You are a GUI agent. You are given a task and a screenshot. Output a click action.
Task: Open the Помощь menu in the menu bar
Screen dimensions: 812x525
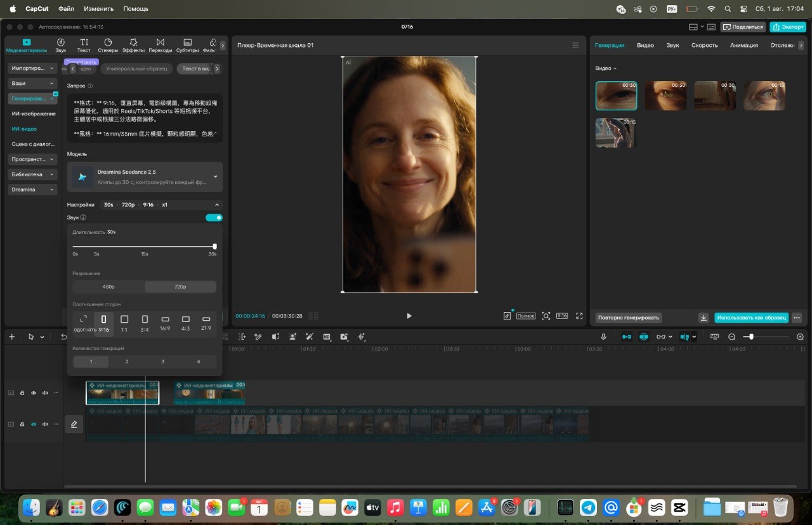(x=136, y=9)
